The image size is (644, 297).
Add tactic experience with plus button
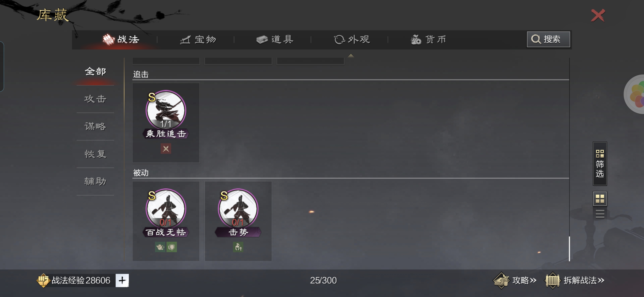click(x=122, y=280)
